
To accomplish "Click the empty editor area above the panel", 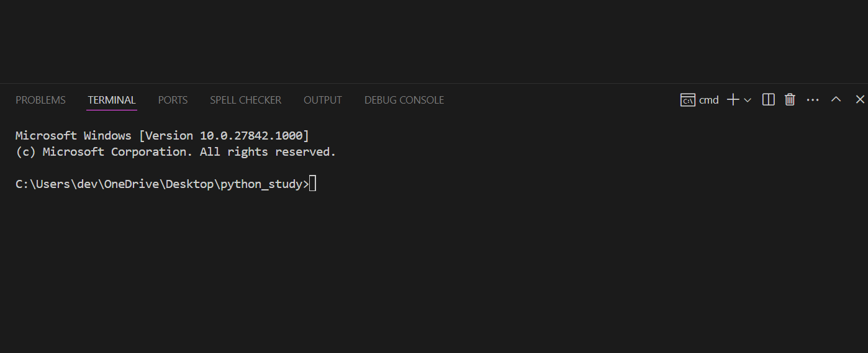I will coord(434,41).
